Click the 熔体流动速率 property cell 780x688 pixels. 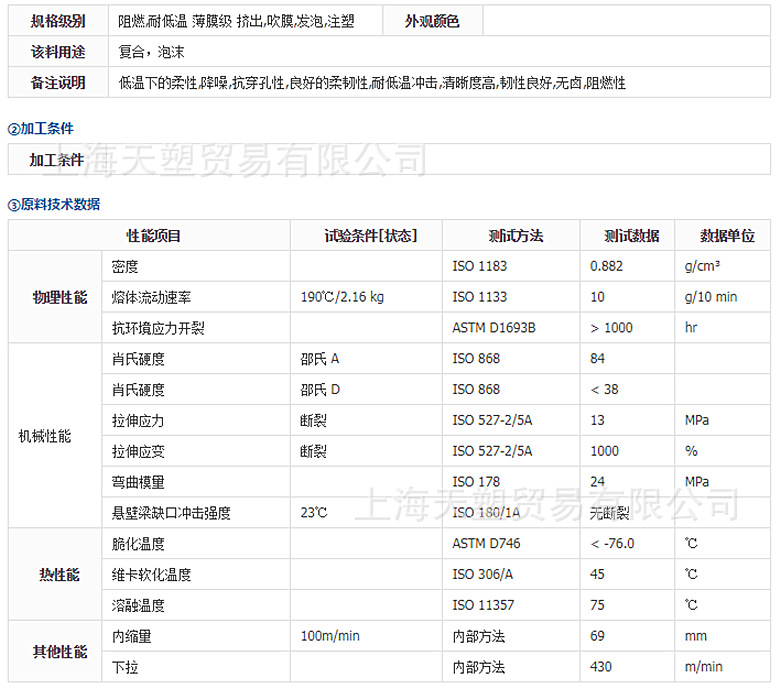click(x=196, y=297)
